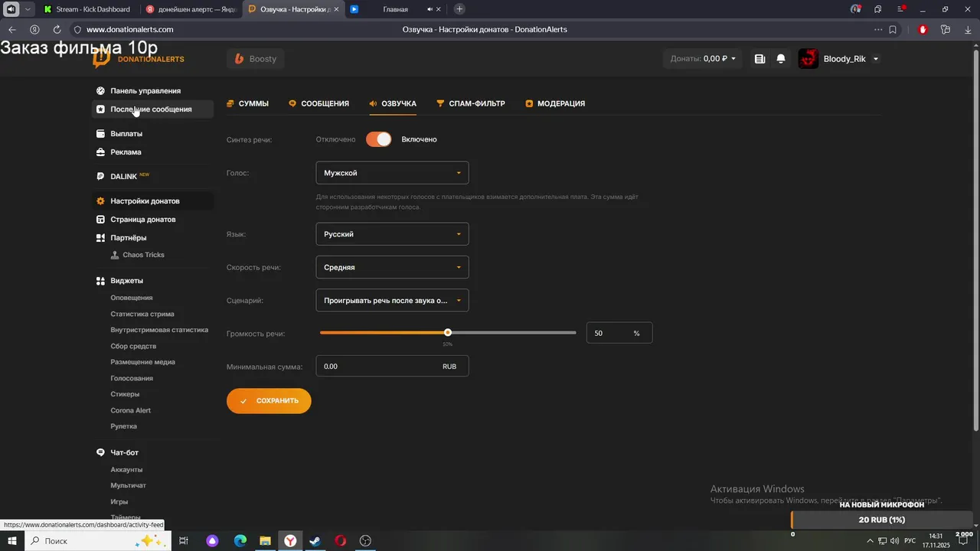
Task: Go back in the browser
Action: 11,30
